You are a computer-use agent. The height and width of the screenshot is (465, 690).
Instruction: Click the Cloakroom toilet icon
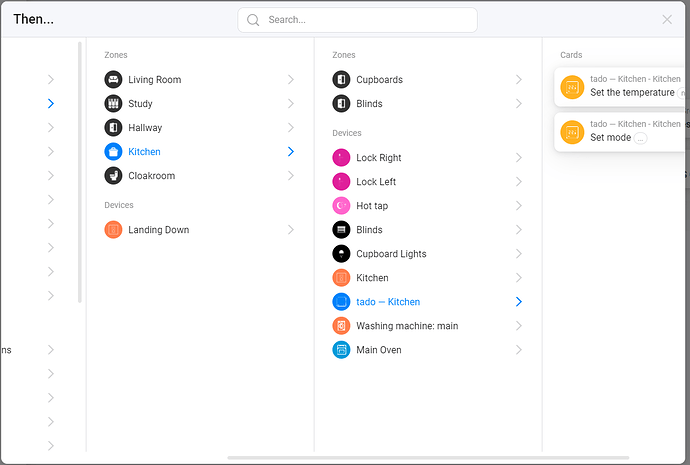pos(113,176)
